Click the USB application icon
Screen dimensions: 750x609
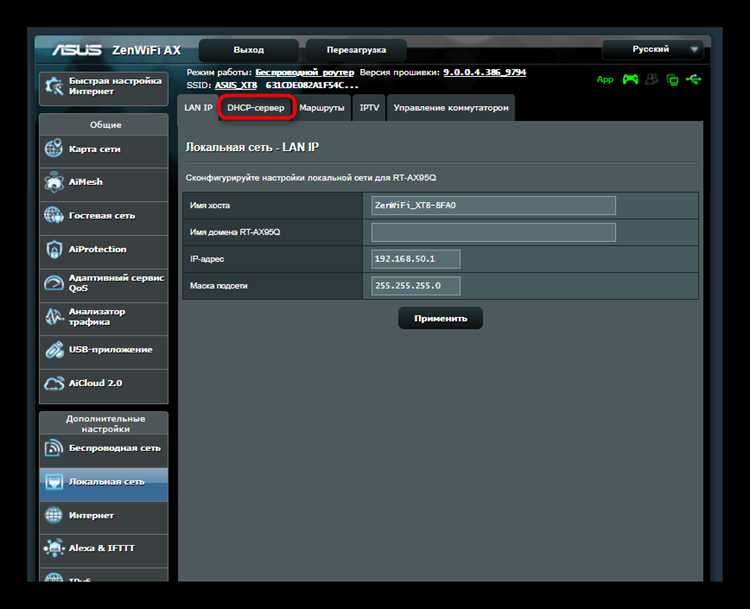point(54,350)
